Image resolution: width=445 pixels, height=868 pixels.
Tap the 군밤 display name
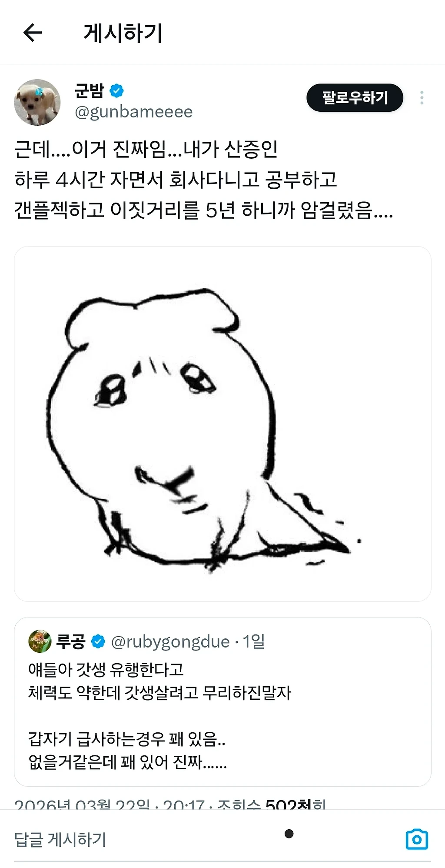89,91
